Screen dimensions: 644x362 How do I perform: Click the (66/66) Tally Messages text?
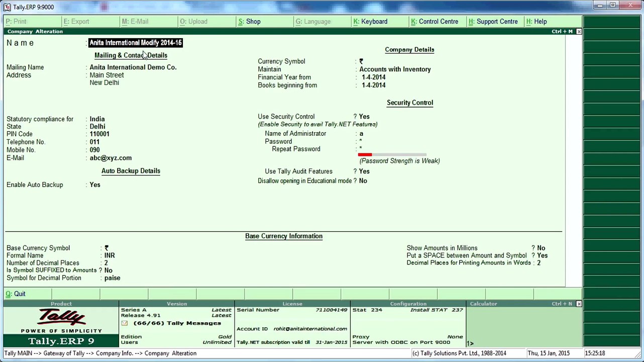(x=177, y=323)
